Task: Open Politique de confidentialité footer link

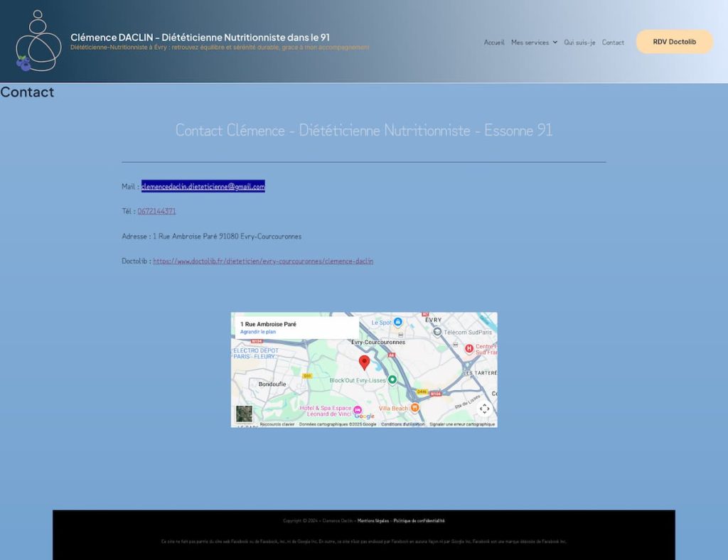Action: point(419,521)
